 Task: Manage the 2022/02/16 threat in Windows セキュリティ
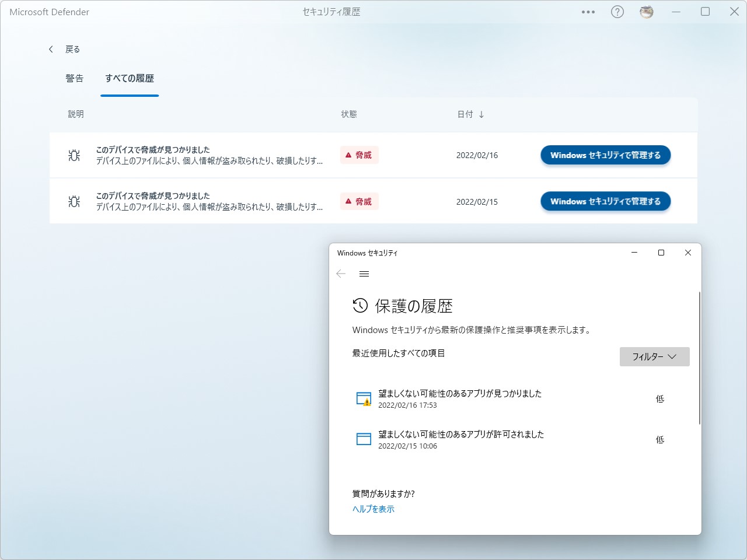(x=606, y=155)
